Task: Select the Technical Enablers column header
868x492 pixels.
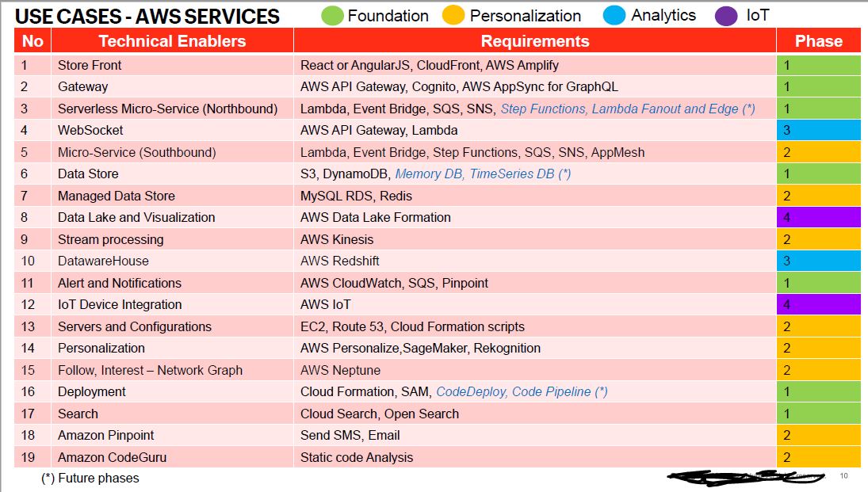Action: (x=172, y=41)
